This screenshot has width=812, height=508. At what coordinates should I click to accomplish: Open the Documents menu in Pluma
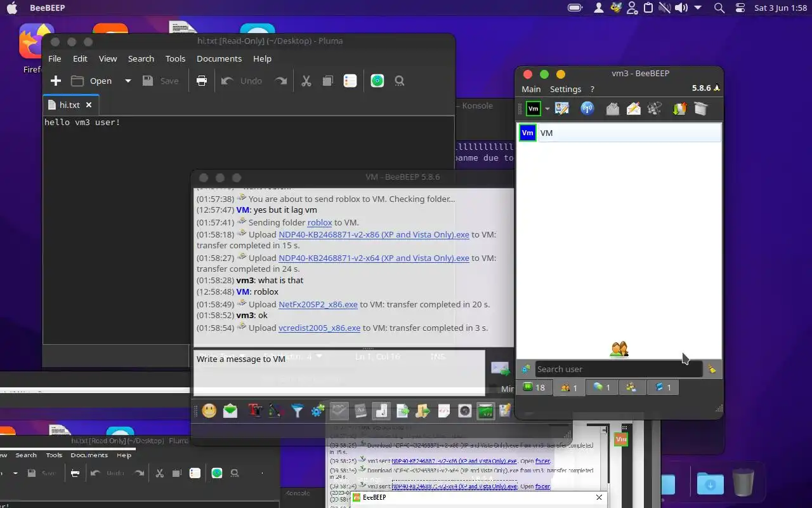click(219, 58)
